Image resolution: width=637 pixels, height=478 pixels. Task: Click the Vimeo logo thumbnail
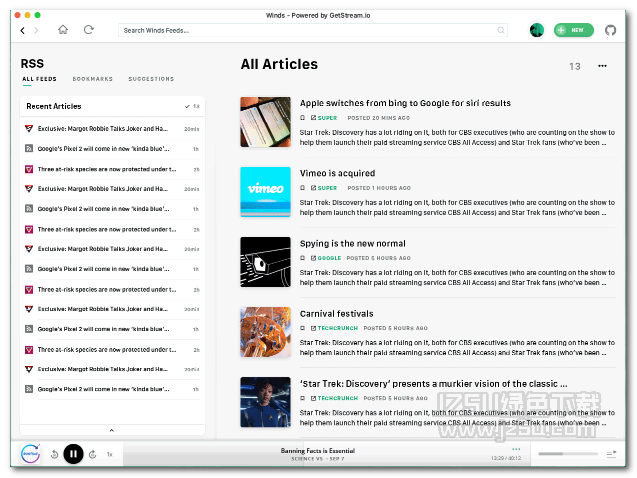click(265, 192)
